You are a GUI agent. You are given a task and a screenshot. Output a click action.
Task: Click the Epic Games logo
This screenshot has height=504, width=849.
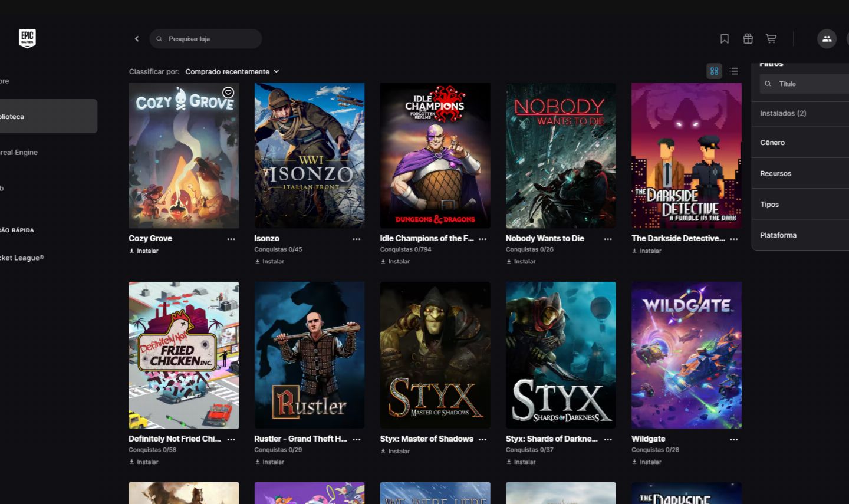coord(27,38)
